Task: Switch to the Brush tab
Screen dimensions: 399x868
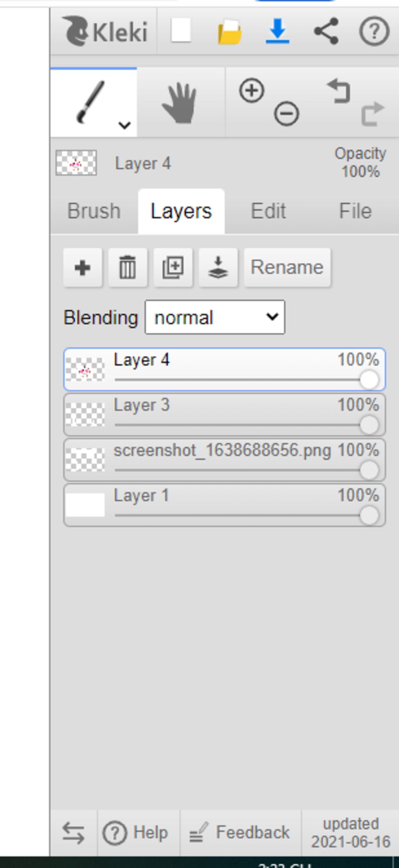Action: pos(94,211)
